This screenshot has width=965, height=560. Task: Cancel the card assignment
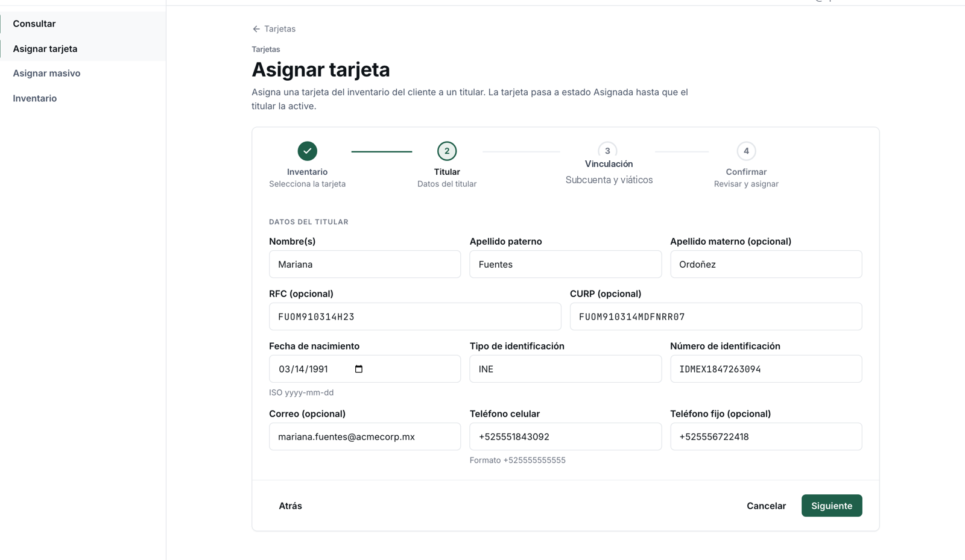[766, 506]
